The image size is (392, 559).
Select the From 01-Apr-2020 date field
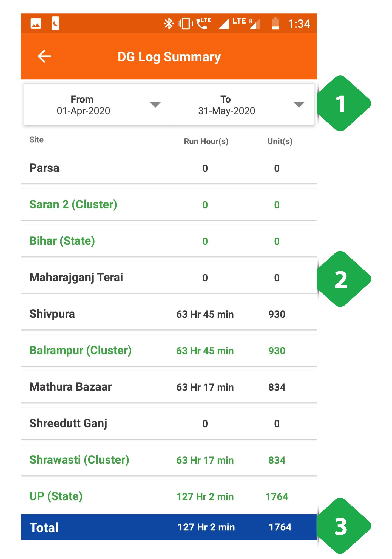tap(96, 105)
